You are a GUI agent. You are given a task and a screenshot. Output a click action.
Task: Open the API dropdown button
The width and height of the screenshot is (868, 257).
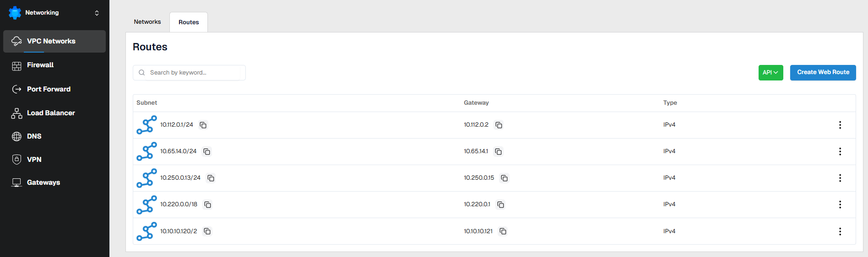coord(770,72)
